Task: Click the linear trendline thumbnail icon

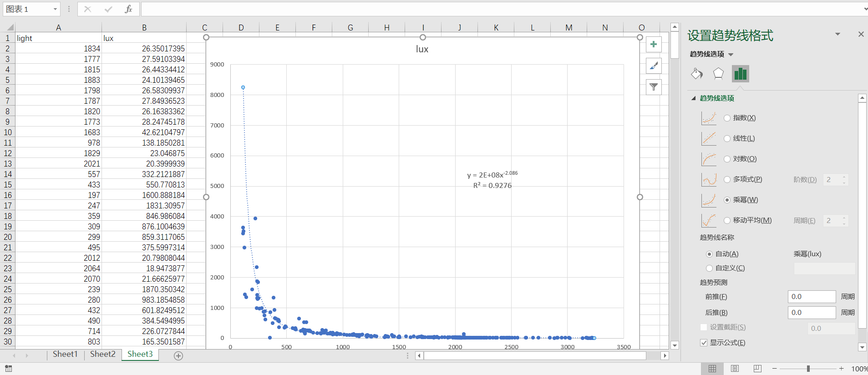Action: coord(709,138)
